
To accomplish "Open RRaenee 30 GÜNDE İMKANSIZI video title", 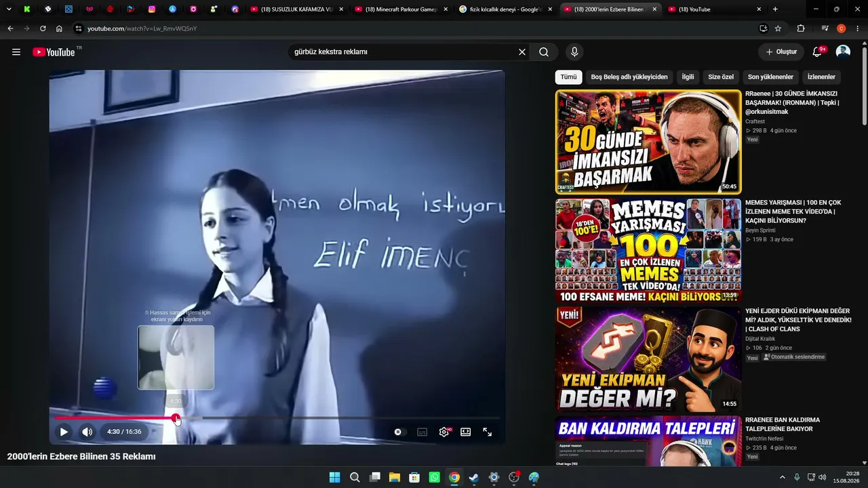I will 792,102.
